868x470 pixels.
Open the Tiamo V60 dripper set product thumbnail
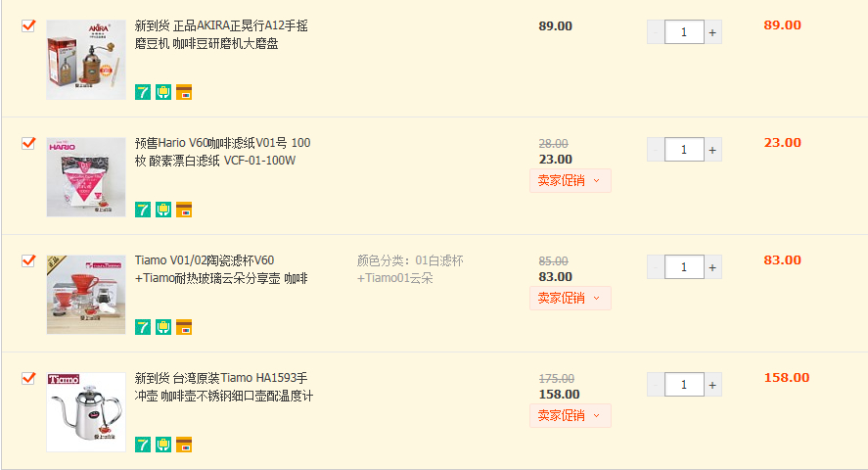point(86,294)
